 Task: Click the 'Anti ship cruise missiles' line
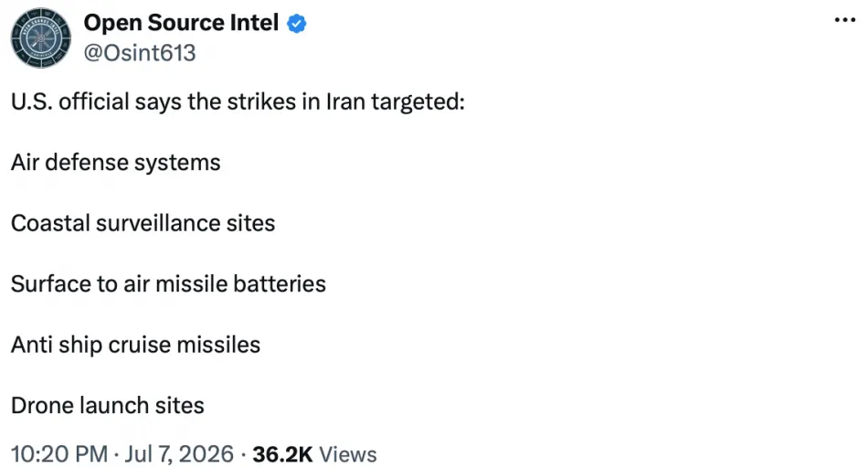tap(135, 345)
